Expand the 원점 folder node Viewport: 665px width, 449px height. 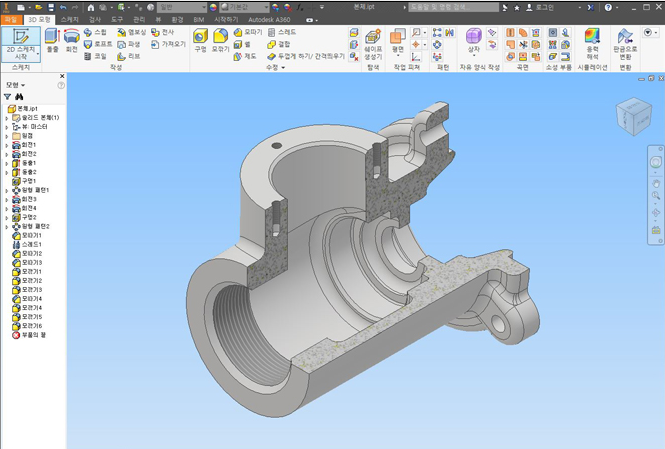pos(6,136)
